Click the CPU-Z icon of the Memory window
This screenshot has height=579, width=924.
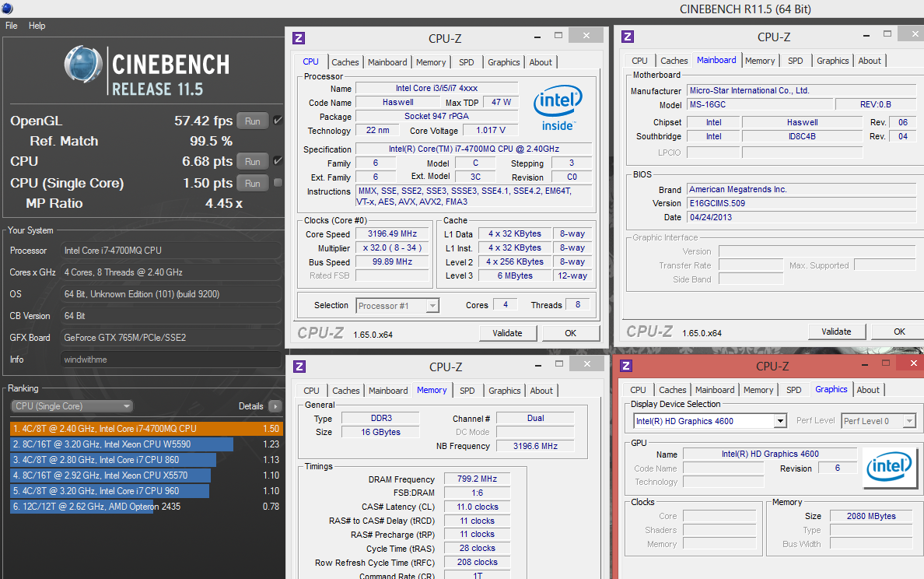299,367
